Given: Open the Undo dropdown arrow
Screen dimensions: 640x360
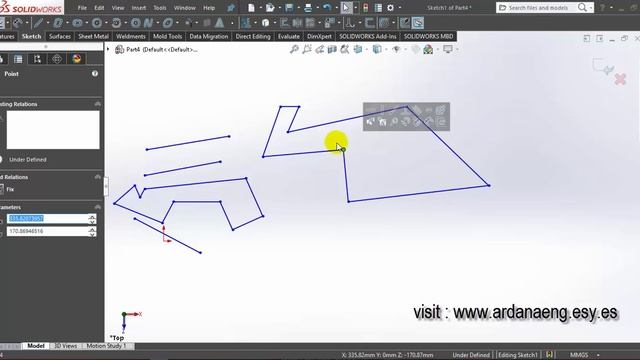Looking at the screenshot, I should tap(336, 8).
